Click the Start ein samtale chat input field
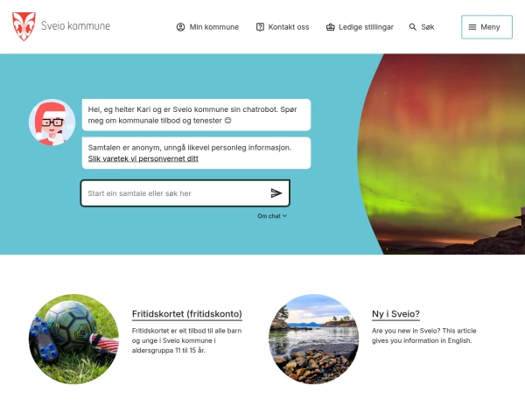525x420 pixels. [174, 193]
